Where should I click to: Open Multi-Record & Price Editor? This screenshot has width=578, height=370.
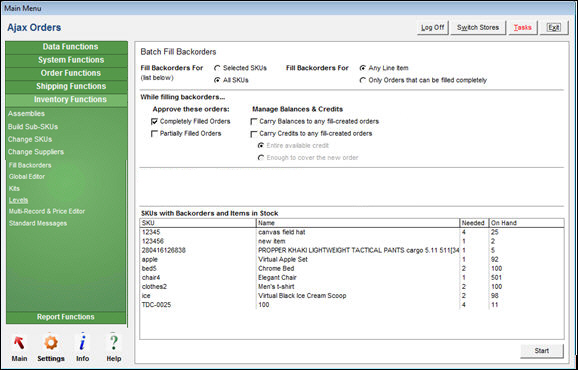47,212
